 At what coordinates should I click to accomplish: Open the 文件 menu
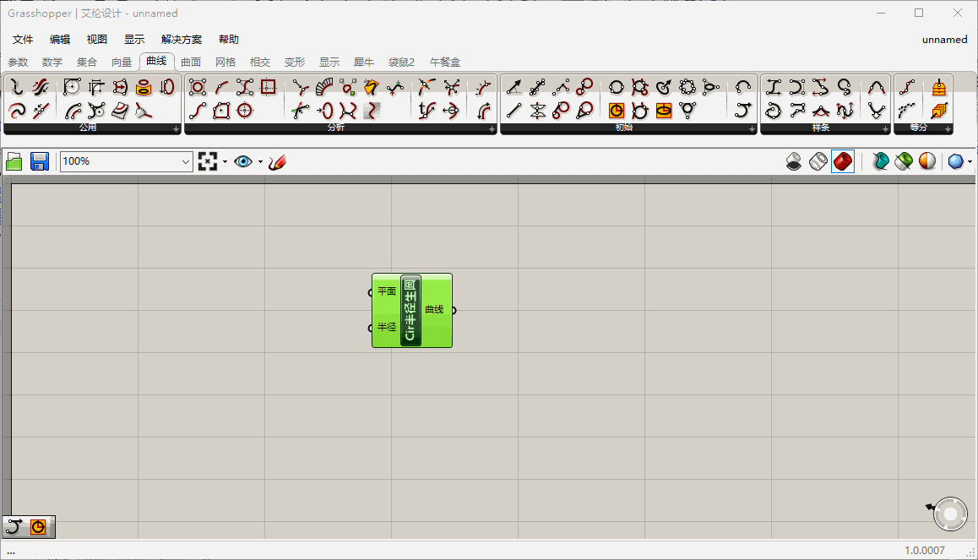(x=23, y=40)
